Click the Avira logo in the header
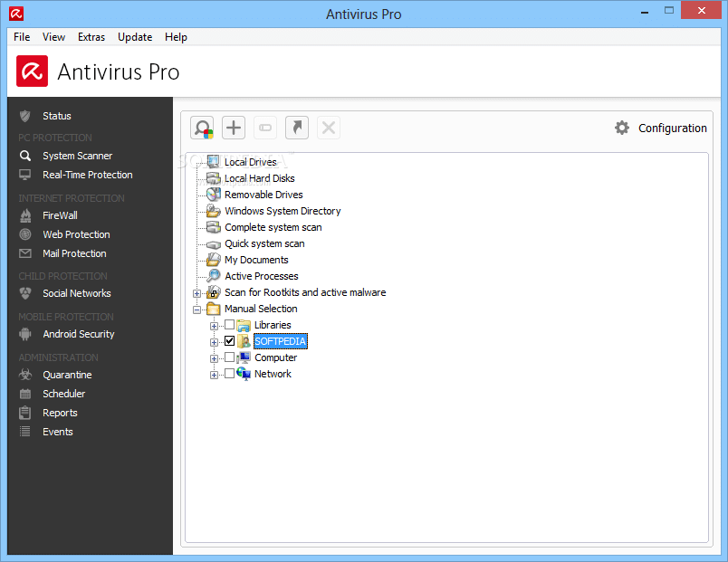728x562 pixels. coord(32,71)
